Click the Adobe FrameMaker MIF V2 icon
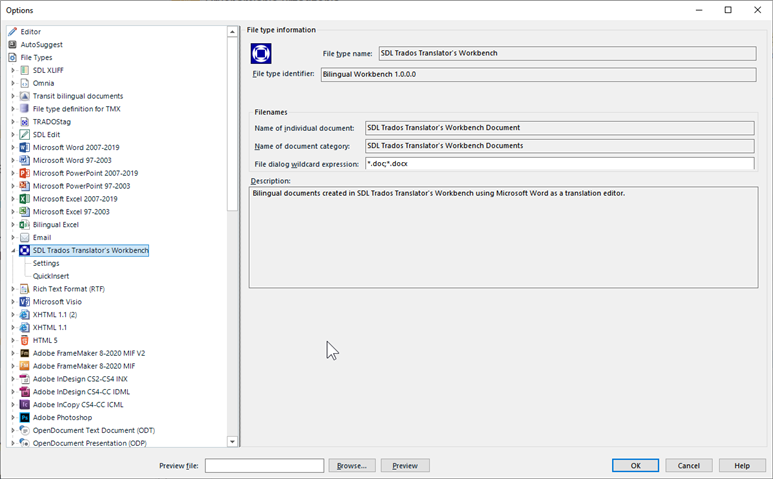This screenshot has width=773, height=479. click(24, 353)
